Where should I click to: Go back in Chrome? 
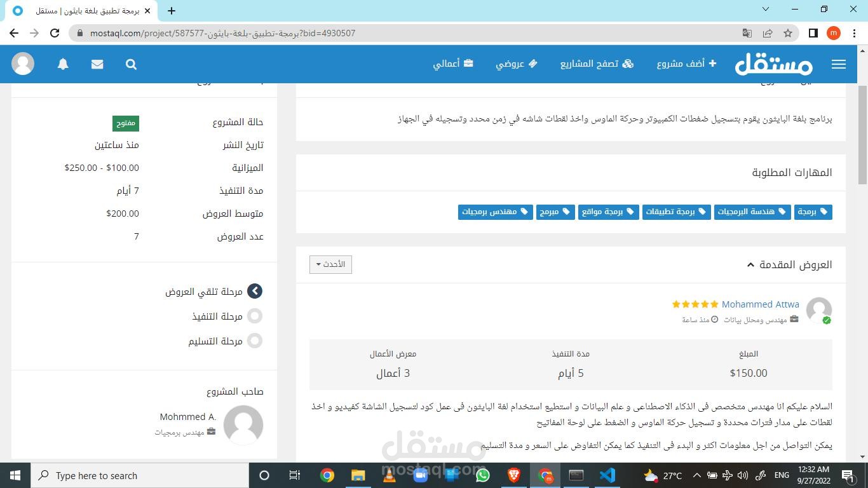point(14,33)
